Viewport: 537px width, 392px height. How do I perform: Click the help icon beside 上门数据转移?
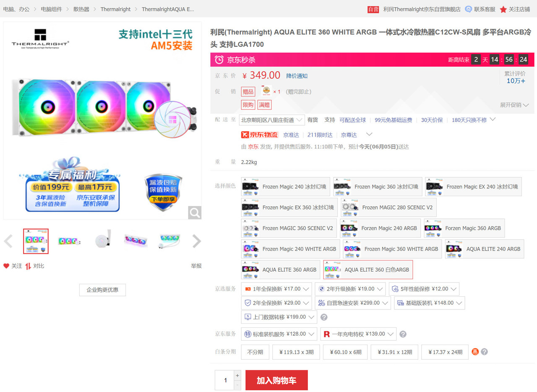click(324, 317)
